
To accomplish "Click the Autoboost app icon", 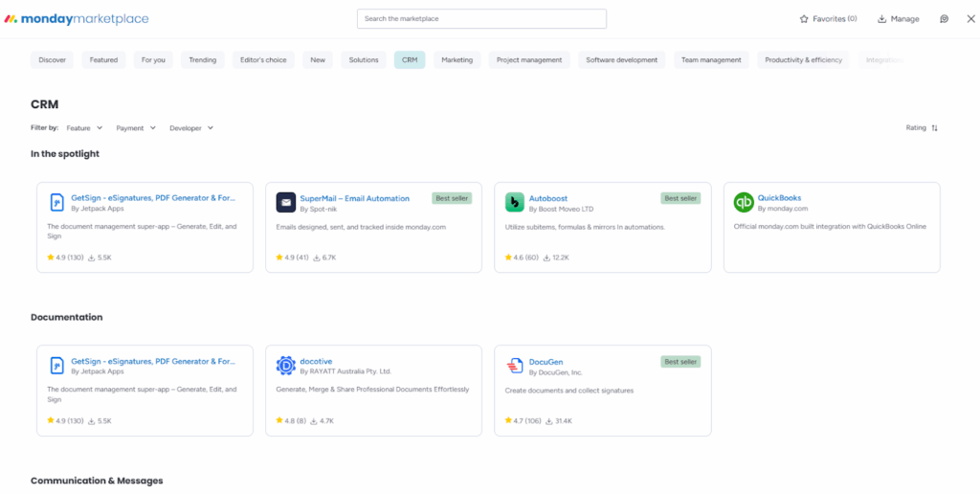I will pyautogui.click(x=515, y=202).
